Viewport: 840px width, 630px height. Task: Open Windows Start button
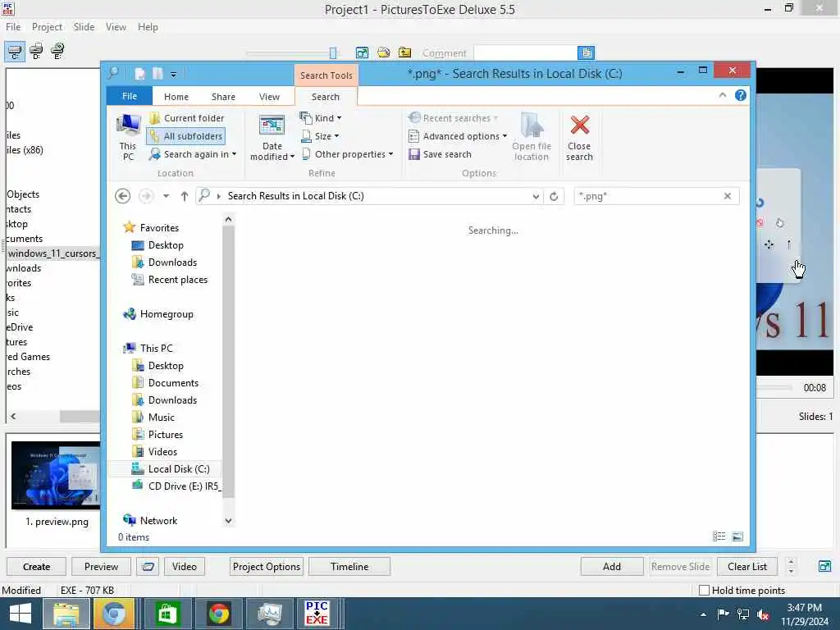(x=21, y=614)
